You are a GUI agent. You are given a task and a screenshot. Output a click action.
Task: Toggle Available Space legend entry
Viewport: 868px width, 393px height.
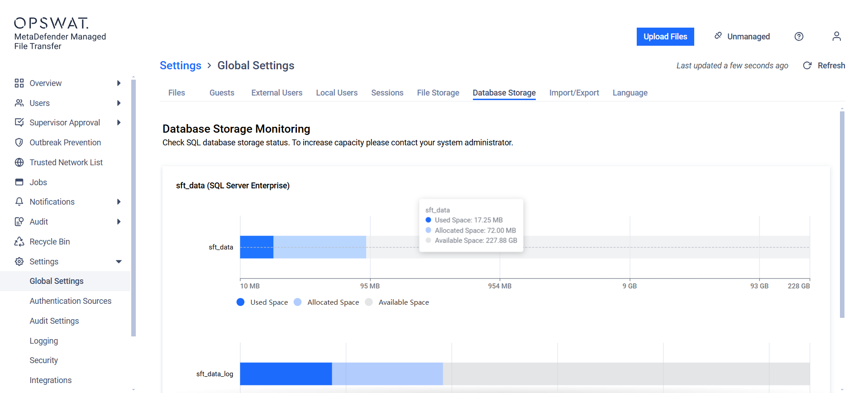point(397,302)
